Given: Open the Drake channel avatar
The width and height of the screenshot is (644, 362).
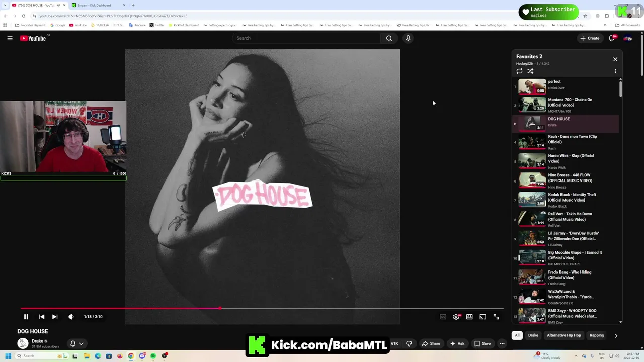Looking at the screenshot, I should [x=23, y=343].
